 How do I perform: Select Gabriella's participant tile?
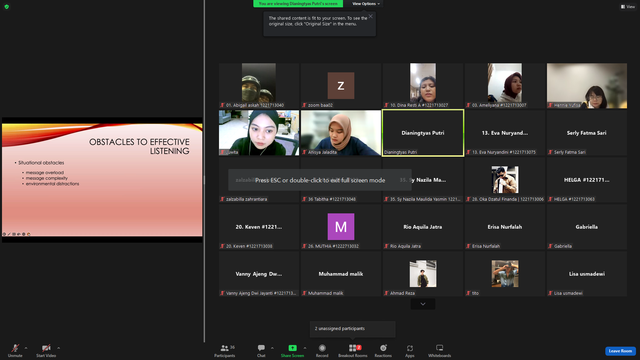click(587, 227)
